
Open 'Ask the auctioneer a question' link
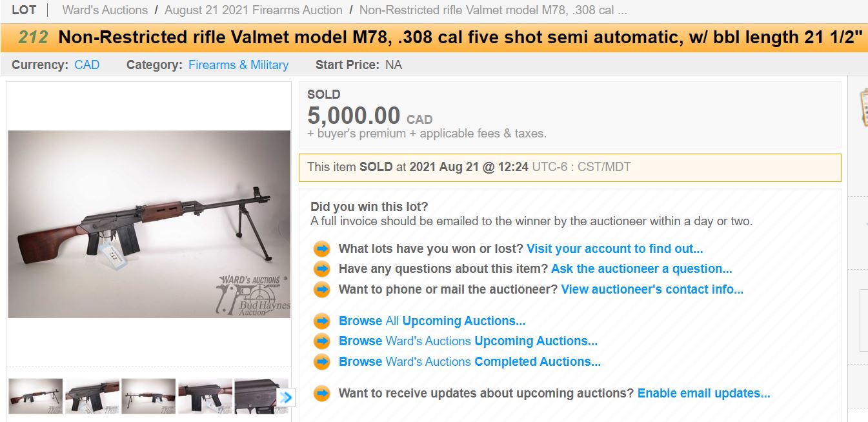tap(641, 269)
